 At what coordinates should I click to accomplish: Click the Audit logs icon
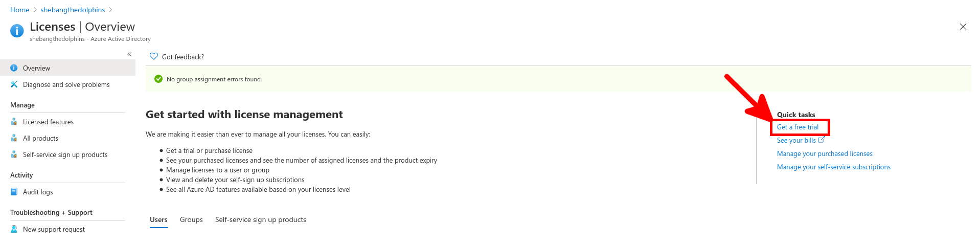coord(14,192)
